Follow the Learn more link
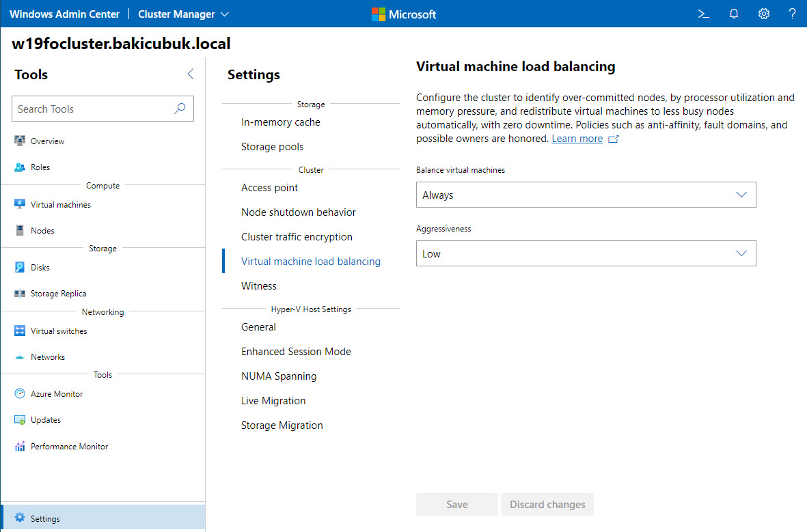This screenshot has width=807, height=532. coord(577,139)
